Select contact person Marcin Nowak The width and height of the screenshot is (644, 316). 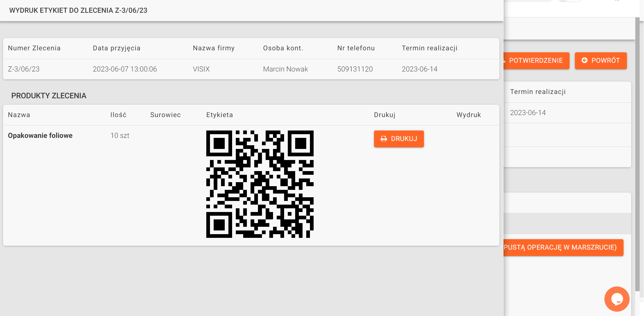pyautogui.click(x=285, y=69)
